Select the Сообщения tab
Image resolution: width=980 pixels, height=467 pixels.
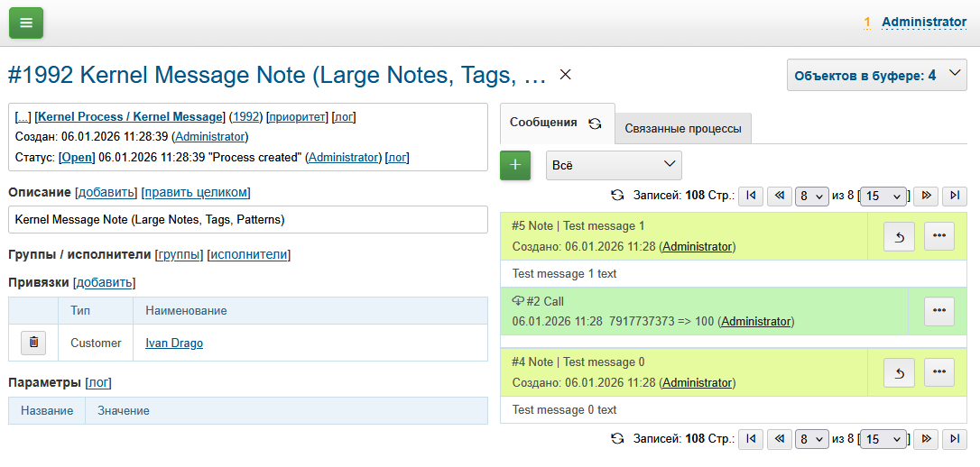click(x=543, y=123)
